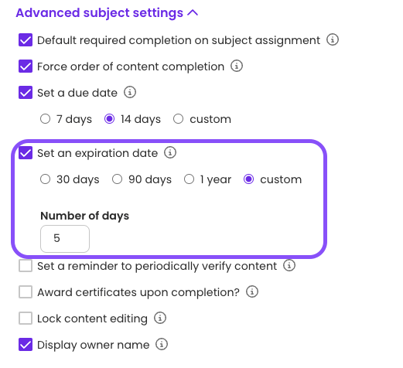Uncheck Default required completion on subject assignment
Screen dimensions: 403x368
(26, 40)
